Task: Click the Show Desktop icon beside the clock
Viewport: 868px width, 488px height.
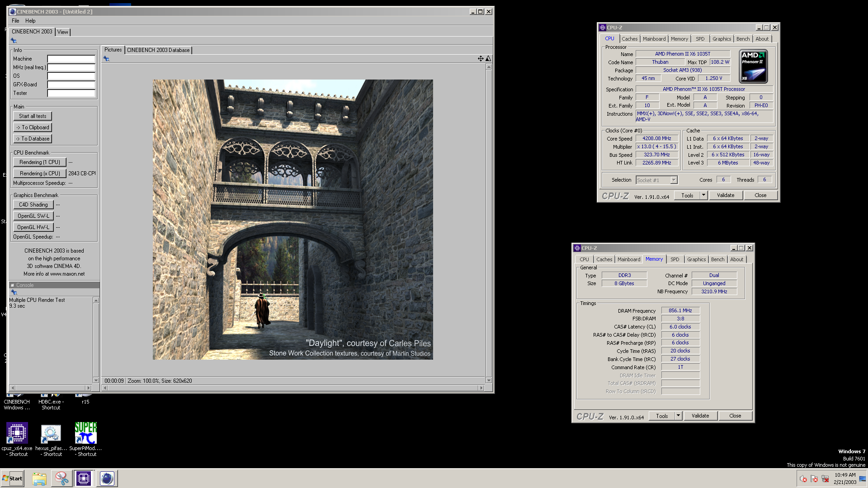Action: pyautogui.click(x=863, y=479)
